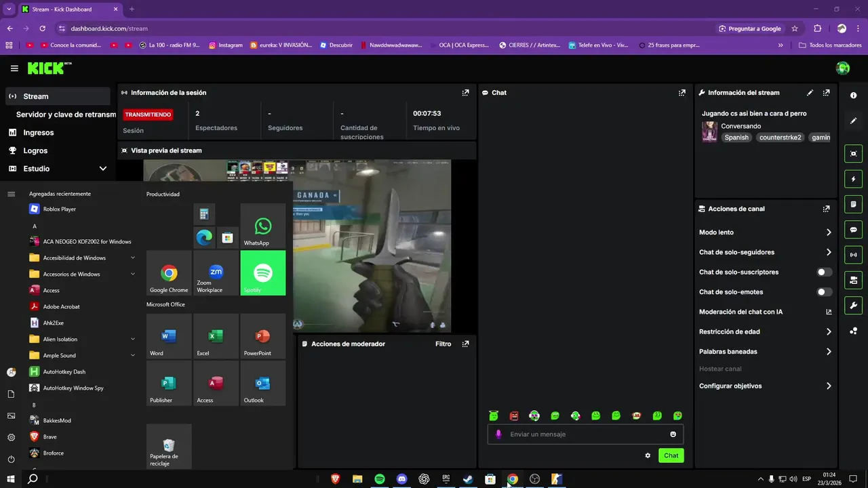Pop out the Acciones de canal panel
This screenshot has width=868, height=488.
[x=826, y=209]
